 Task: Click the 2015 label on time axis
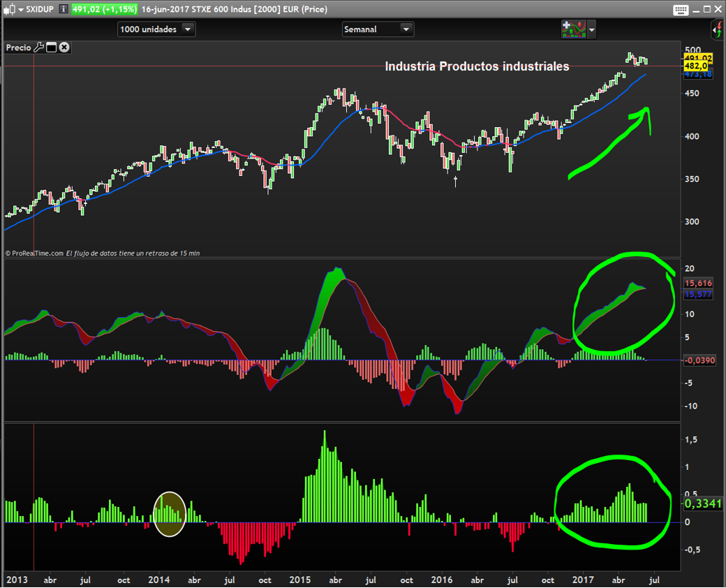300,580
